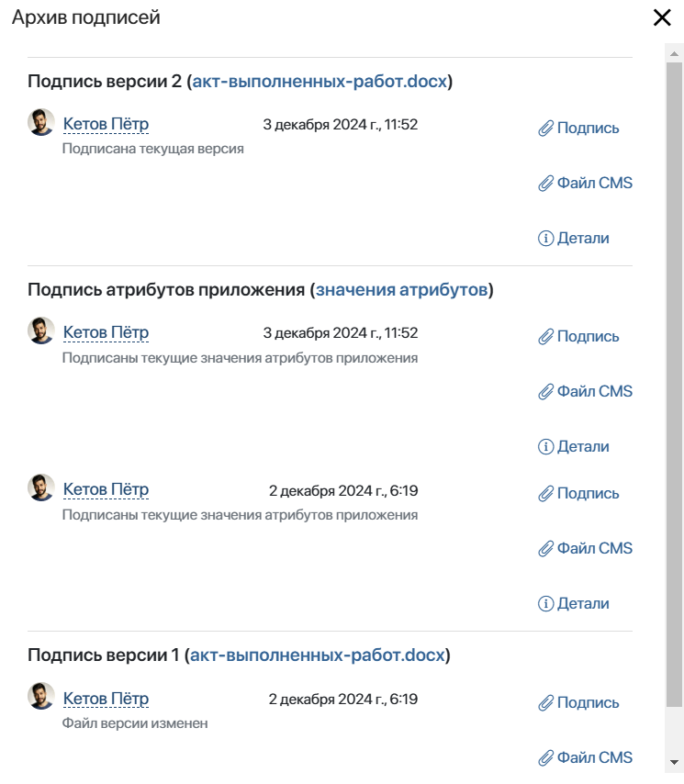Open акт-выполненных-работ.docx link in version 1 heading
This screenshot has width=684, height=784.
[x=318, y=655]
